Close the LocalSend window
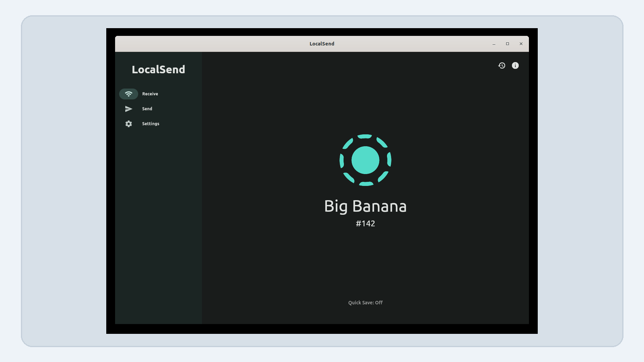Image resolution: width=644 pixels, height=362 pixels. [521, 44]
